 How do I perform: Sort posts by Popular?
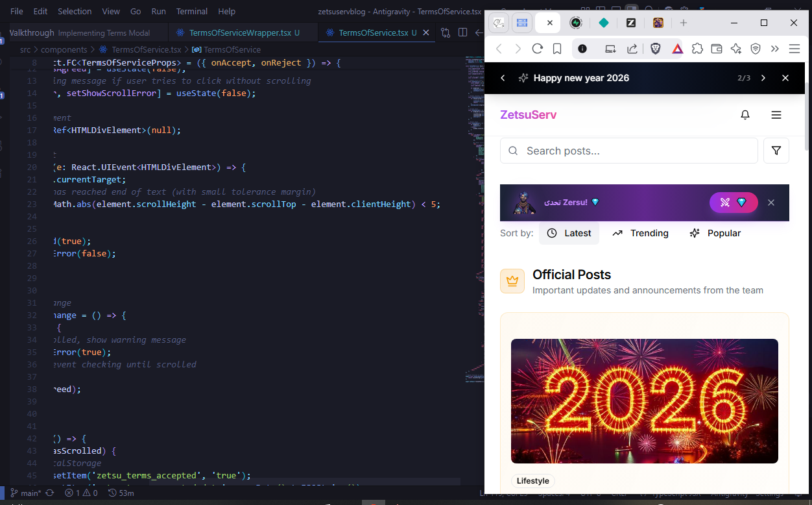point(715,233)
